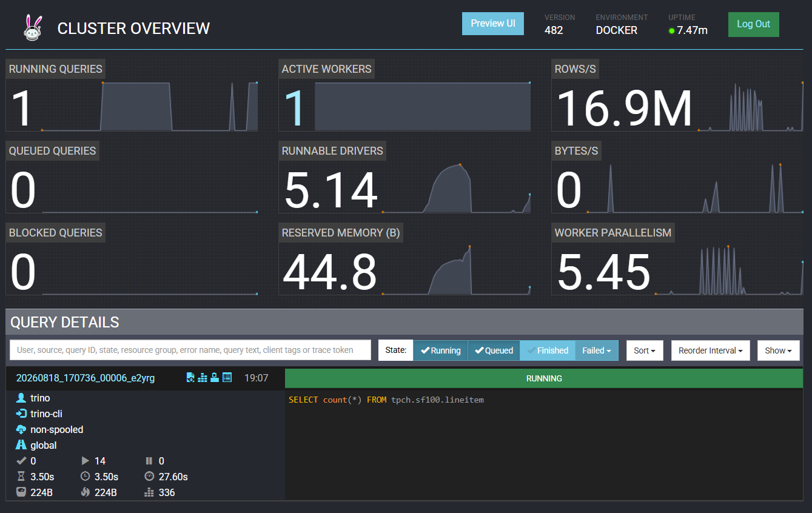Toggle the Queued state filter
The width and height of the screenshot is (812, 513).
(494, 350)
